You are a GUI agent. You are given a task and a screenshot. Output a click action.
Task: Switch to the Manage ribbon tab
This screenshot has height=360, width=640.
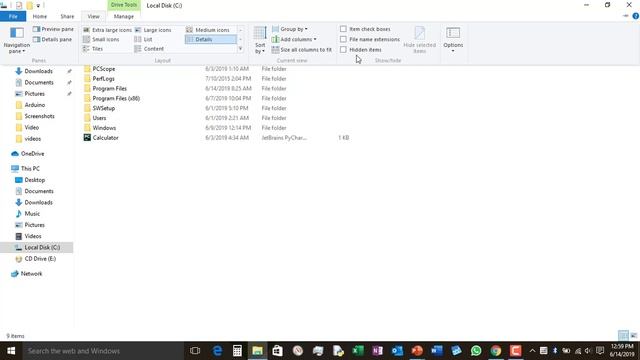pyautogui.click(x=124, y=16)
